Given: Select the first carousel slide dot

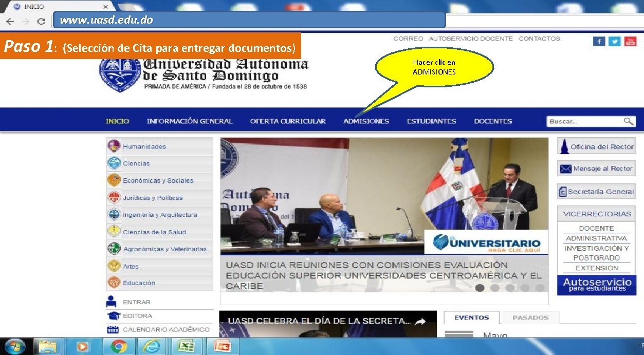Looking at the screenshot, I should coord(480,288).
